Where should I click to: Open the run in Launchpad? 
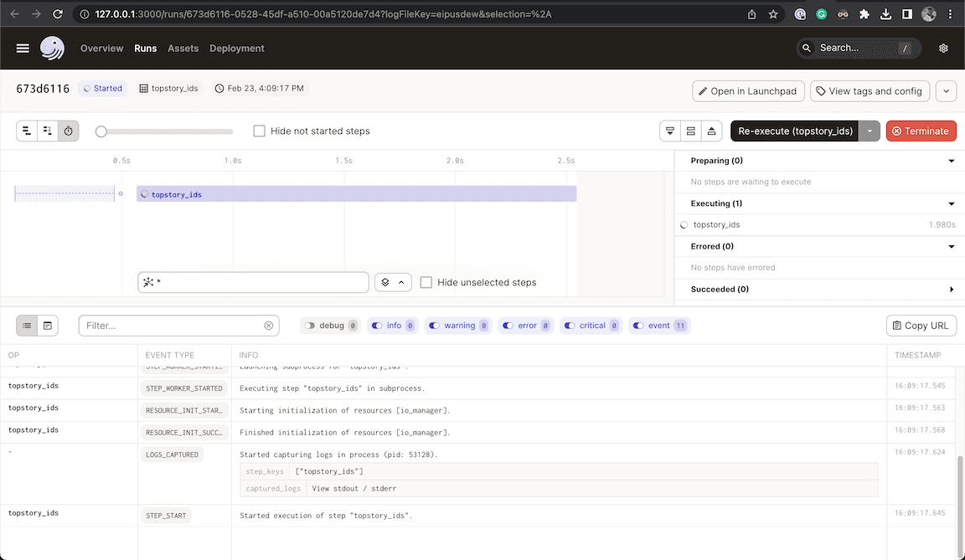tap(748, 90)
